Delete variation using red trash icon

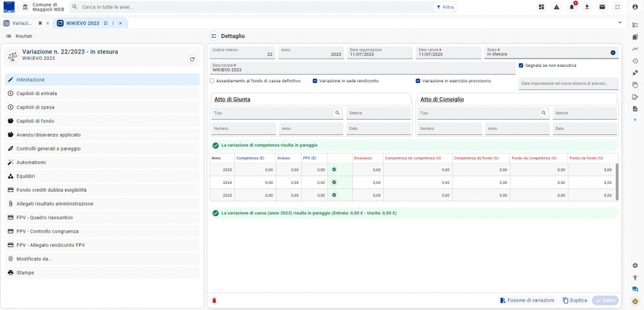tap(214, 300)
